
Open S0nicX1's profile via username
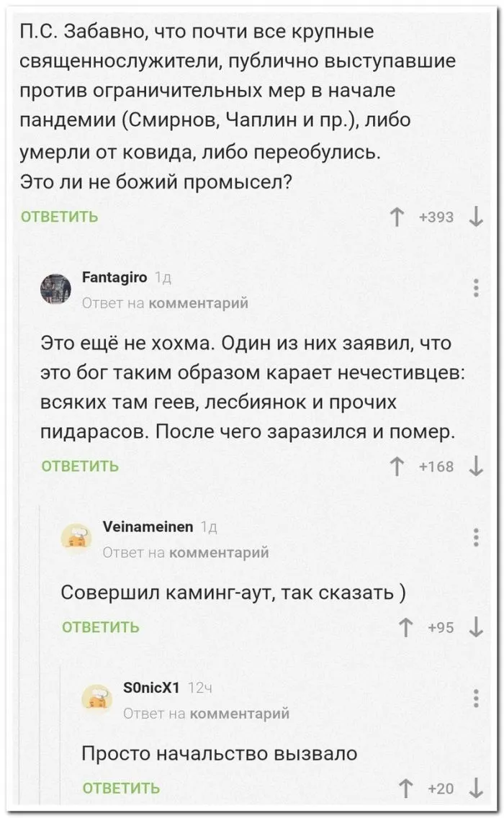151,688
